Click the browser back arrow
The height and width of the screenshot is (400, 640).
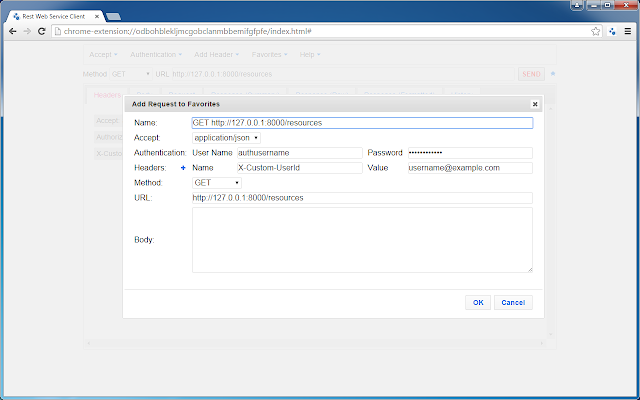point(13,31)
